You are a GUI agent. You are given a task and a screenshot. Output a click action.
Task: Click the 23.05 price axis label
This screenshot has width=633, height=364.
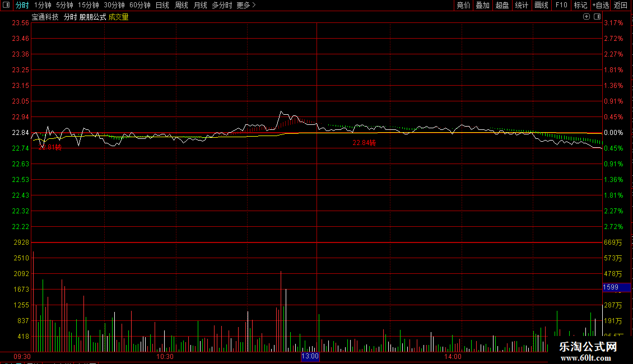(21, 101)
